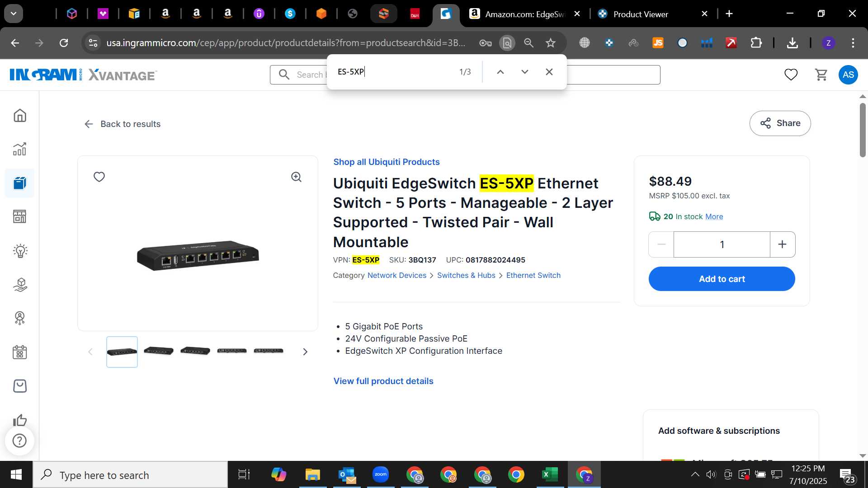Screen dimensions: 868x488
Task: Go to previous find-in-page match
Action: (500, 72)
